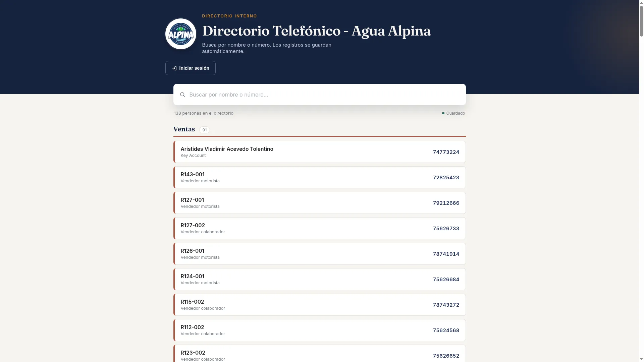Select phone number 75626733
The width and height of the screenshot is (644, 362).
click(446, 229)
